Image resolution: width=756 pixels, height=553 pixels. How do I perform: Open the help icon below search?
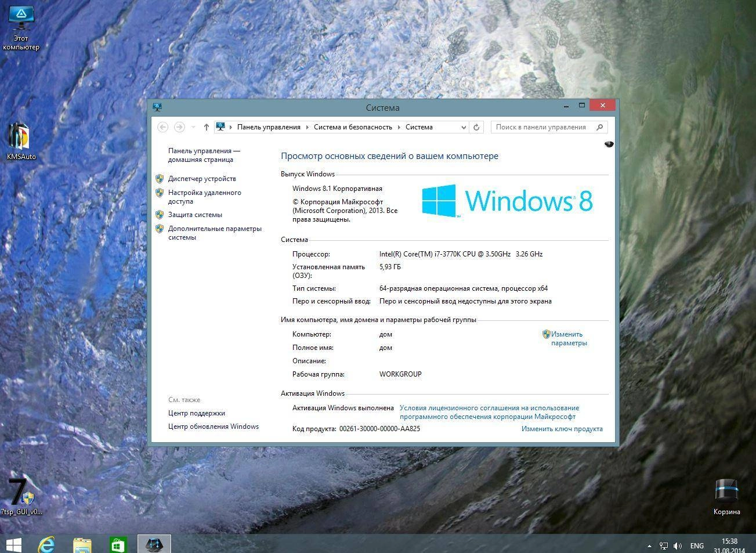[609, 144]
